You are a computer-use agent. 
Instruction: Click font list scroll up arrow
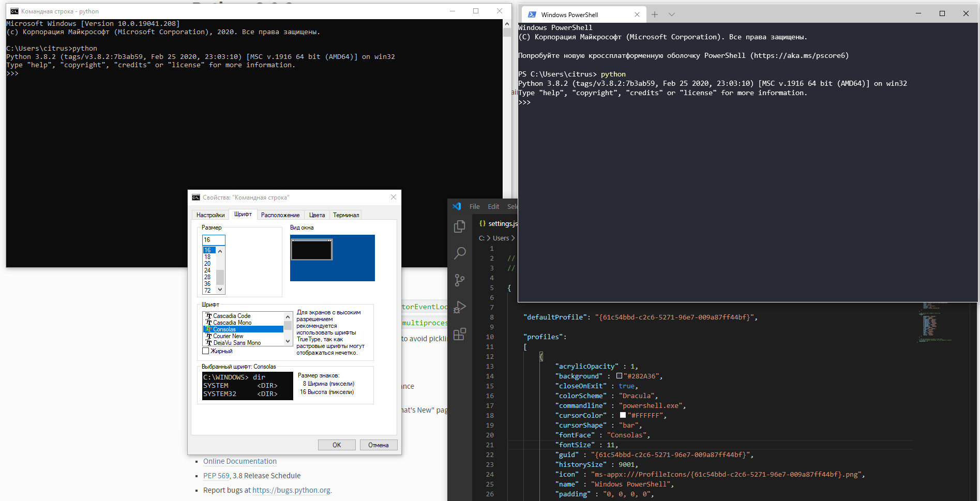point(288,316)
